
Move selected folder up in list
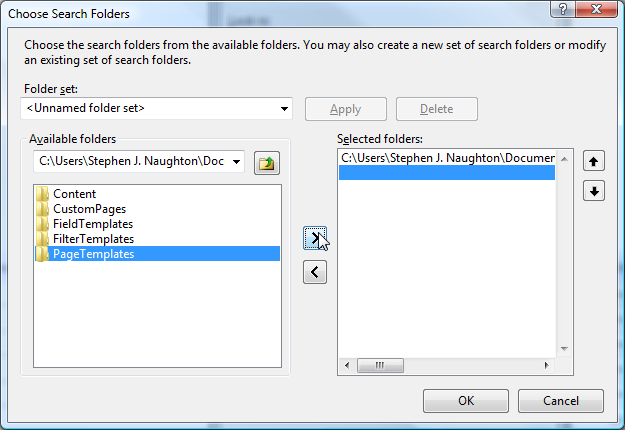pos(594,161)
